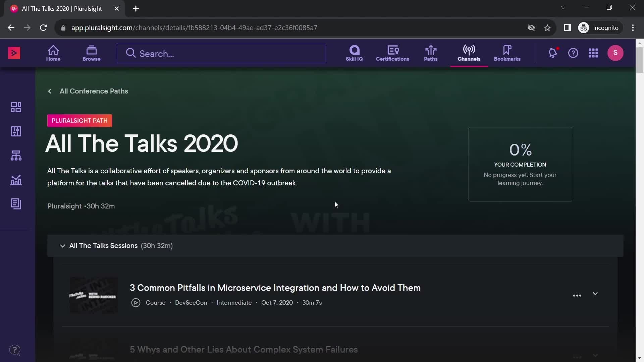Image resolution: width=644 pixels, height=362 pixels.
Task: Toggle the course options menu ellipsis
Action: [577, 295]
